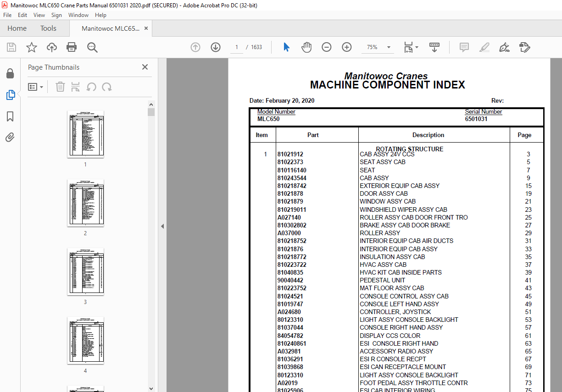This screenshot has width=562, height=392.
Task: Delete selected page with trash icon
Action: click(60, 87)
